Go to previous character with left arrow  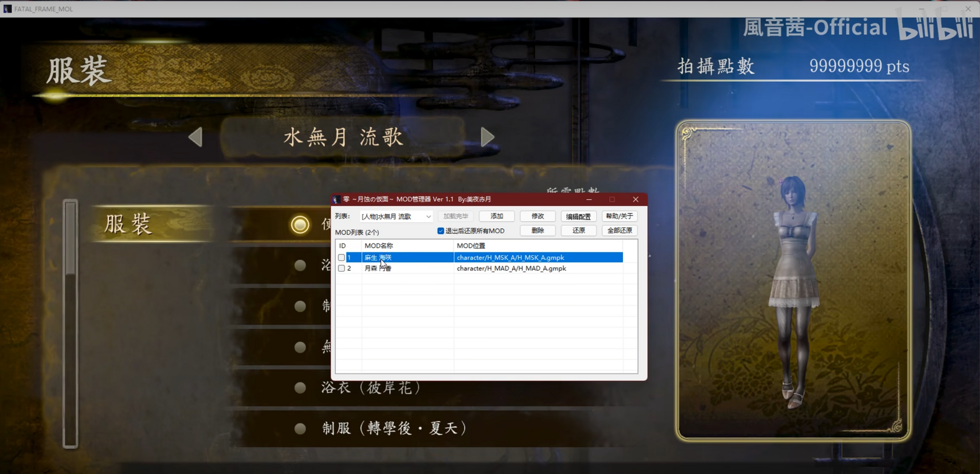[195, 137]
